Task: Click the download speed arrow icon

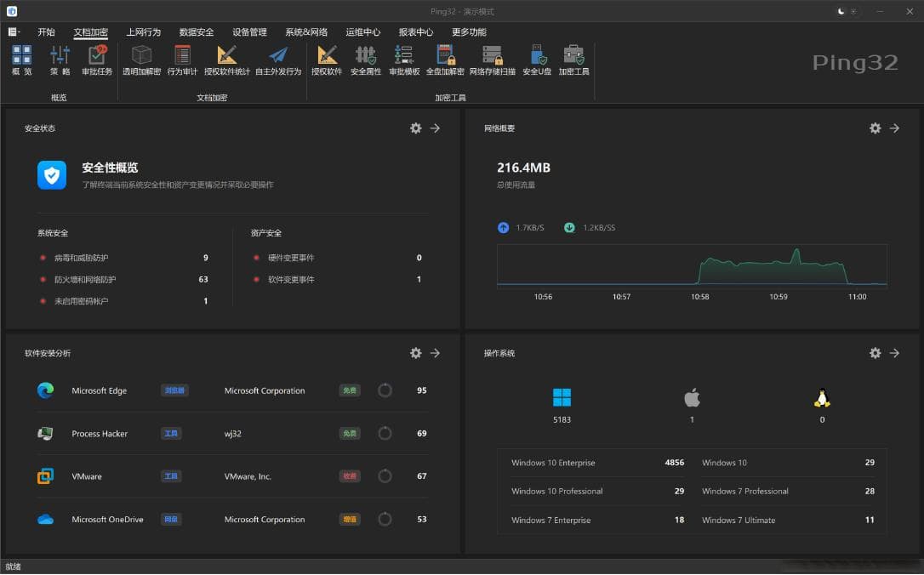Action: (569, 227)
